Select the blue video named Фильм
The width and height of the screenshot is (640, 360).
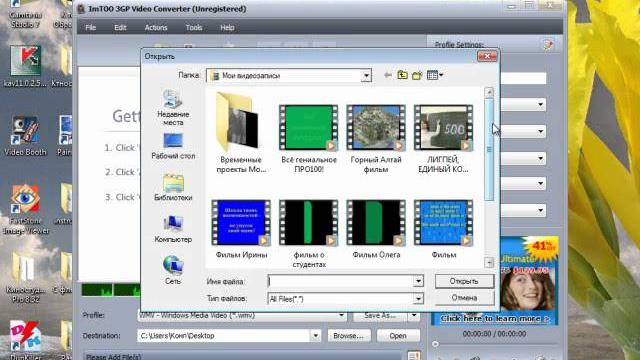[443, 229]
